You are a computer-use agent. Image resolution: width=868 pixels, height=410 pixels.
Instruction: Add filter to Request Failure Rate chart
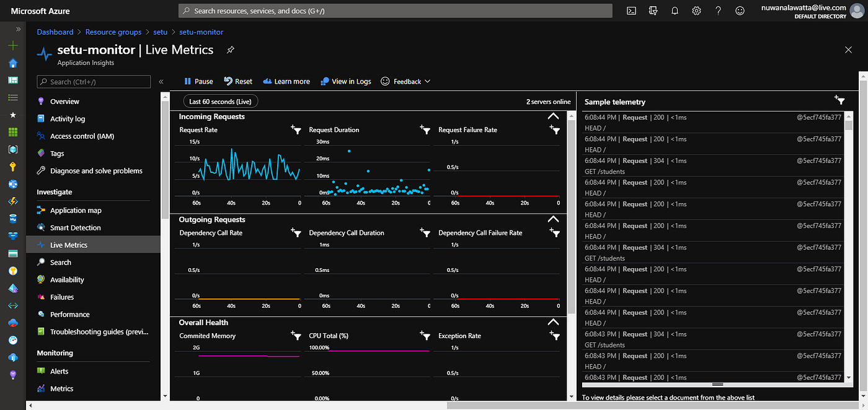(x=555, y=129)
